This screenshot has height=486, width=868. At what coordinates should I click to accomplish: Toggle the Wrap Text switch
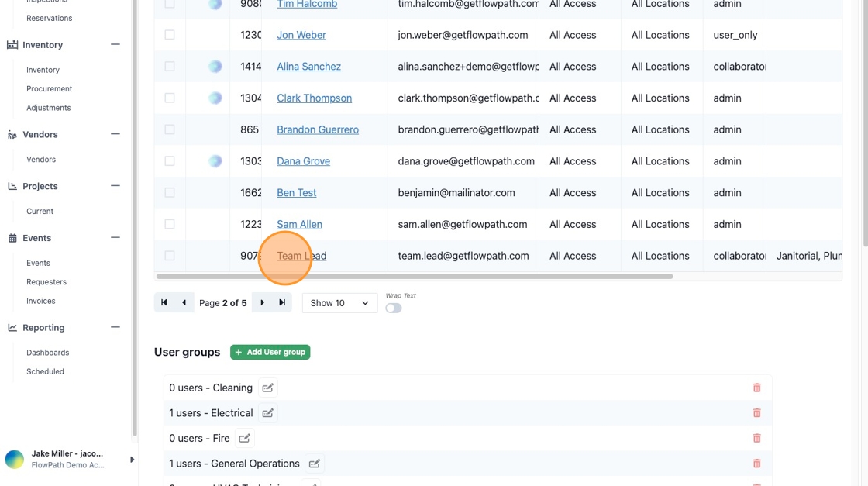tap(394, 308)
